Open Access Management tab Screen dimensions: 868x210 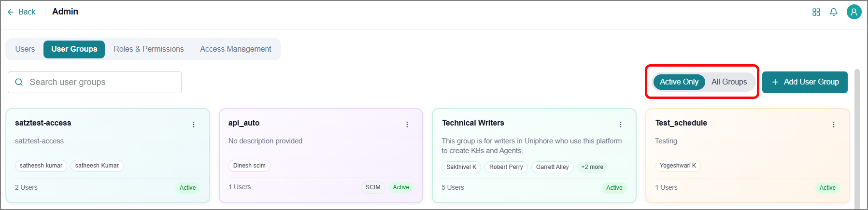click(236, 49)
